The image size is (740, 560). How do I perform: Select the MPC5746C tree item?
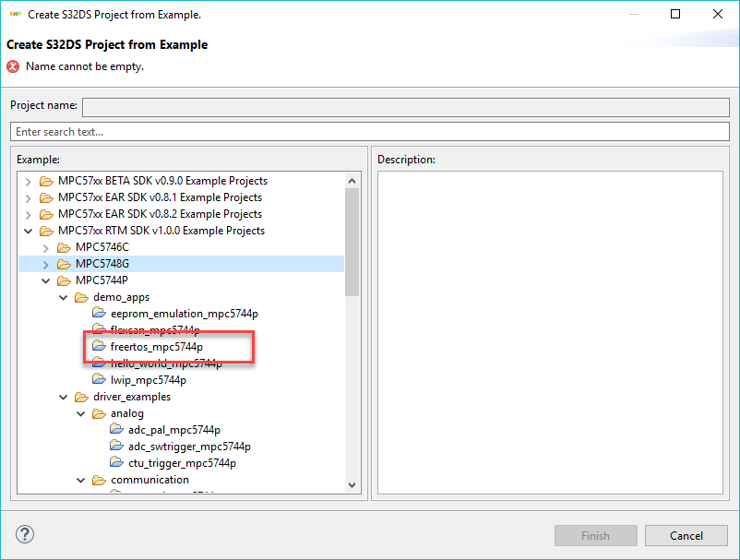tap(101, 247)
